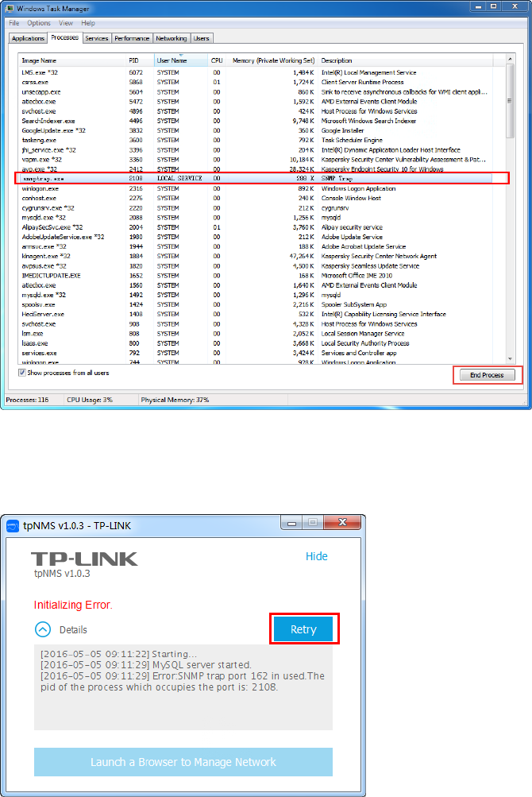Open the Options menu
The width and height of the screenshot is (532, 797).
39,23
